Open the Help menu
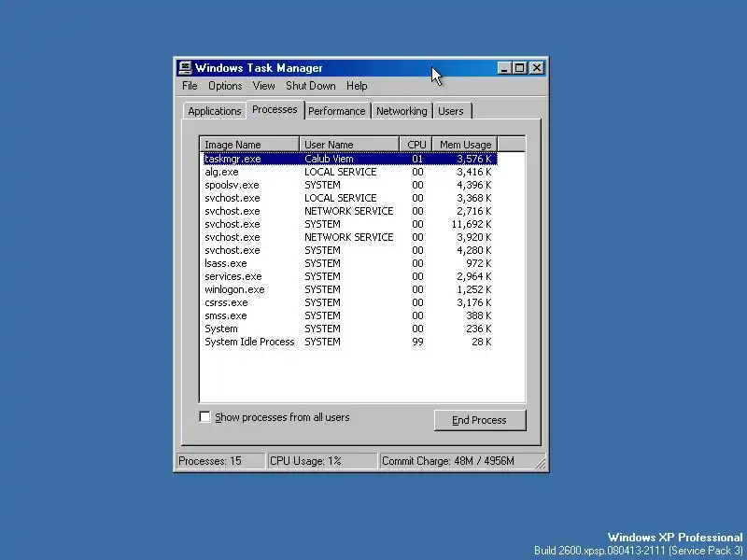Viewport: 747px width, 560px height. pos(357,86)
